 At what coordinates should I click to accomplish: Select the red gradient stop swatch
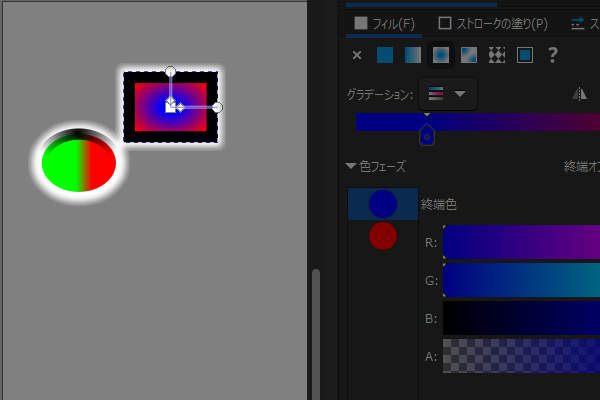(x=383, y=236)
